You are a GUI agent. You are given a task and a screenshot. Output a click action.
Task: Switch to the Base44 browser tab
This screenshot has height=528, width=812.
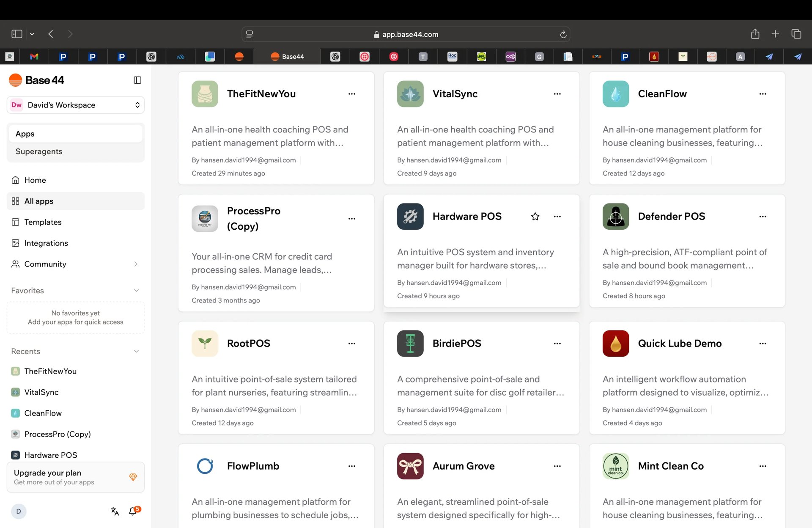click(x=287, y=56)
